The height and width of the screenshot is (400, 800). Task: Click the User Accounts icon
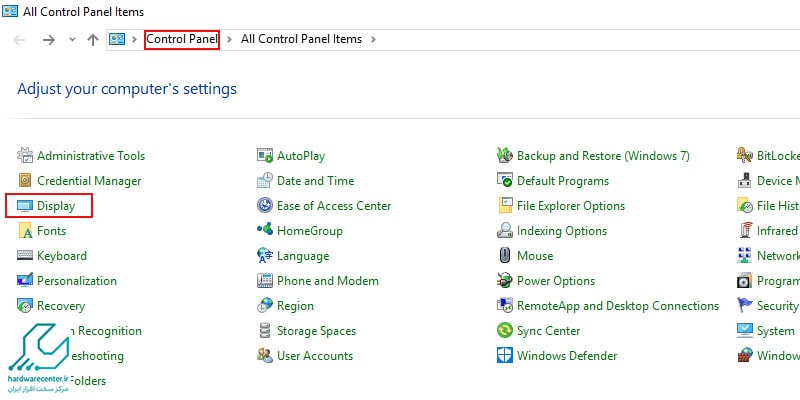pos(265,356)
